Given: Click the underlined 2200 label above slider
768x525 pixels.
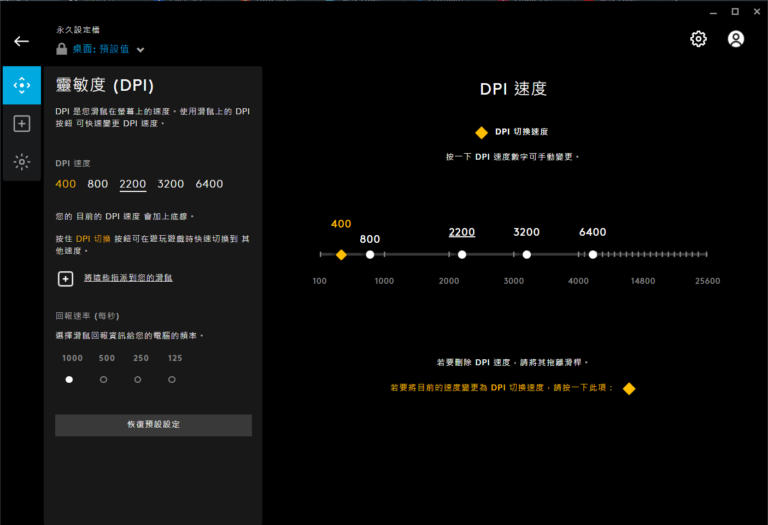Looking at the screenshot, I should pos(462,233).
